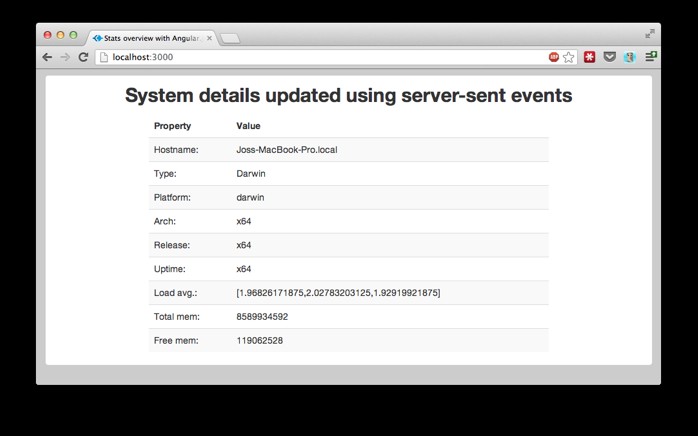Open the red Adblock extension icon

(x=554, y=57)
